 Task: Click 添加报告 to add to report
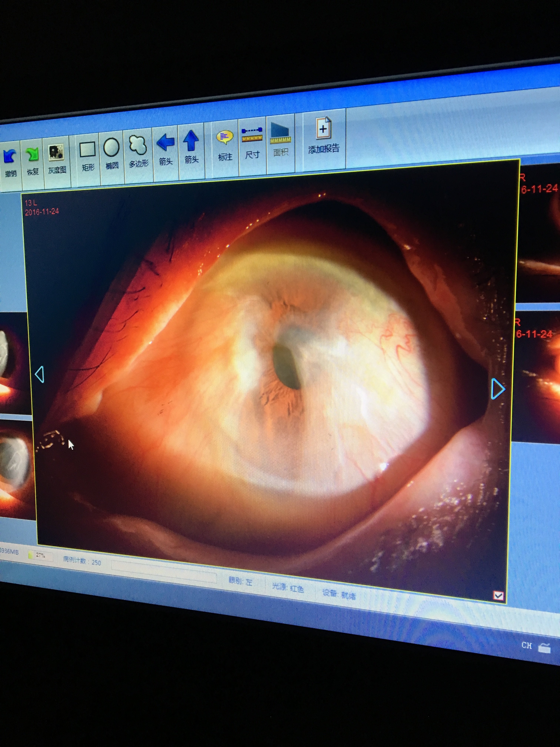click(324, 135)
